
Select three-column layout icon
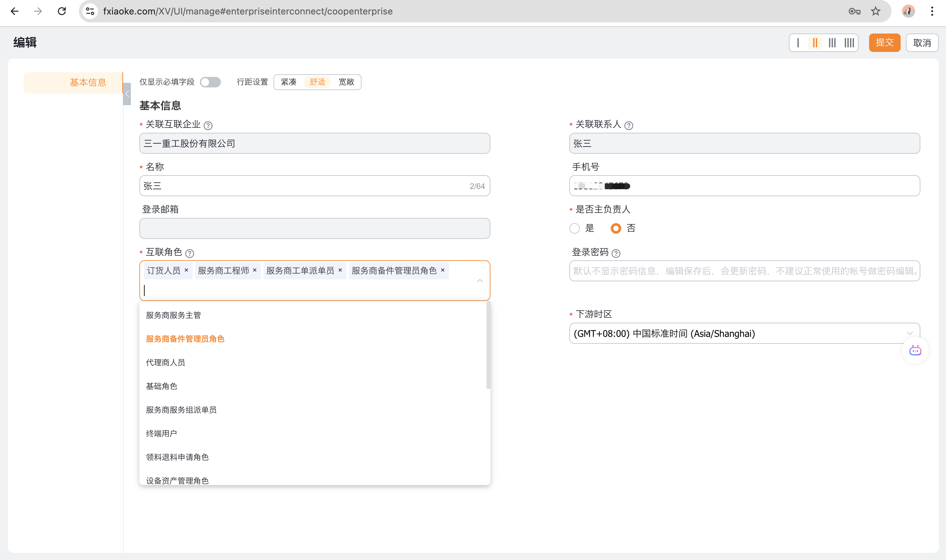(832, 43)
